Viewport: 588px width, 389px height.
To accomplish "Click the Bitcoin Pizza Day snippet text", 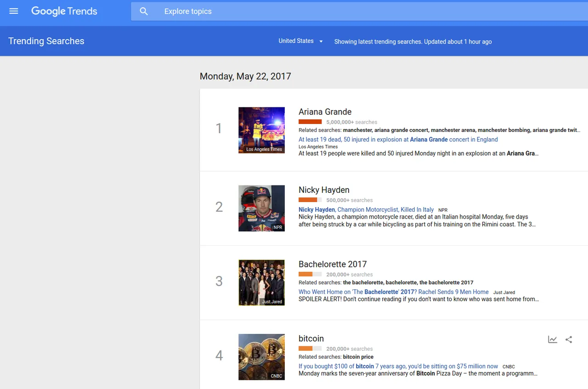I will 418,373.
